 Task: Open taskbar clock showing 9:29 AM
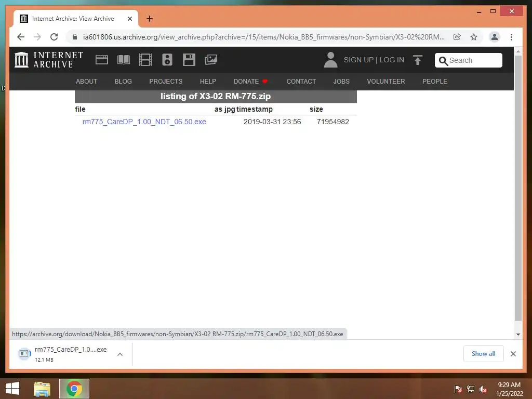click(509, 389)
